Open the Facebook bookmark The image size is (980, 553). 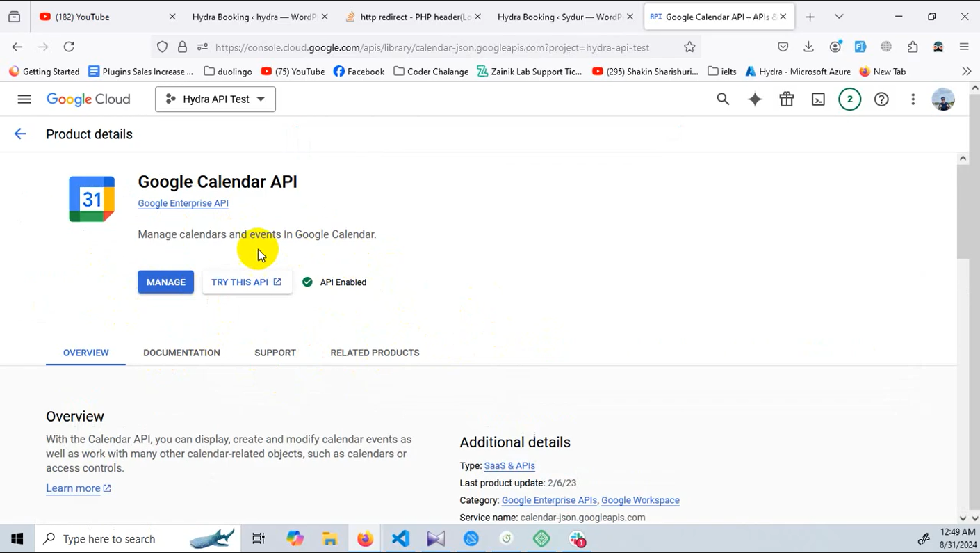click(x=359, y=71)
